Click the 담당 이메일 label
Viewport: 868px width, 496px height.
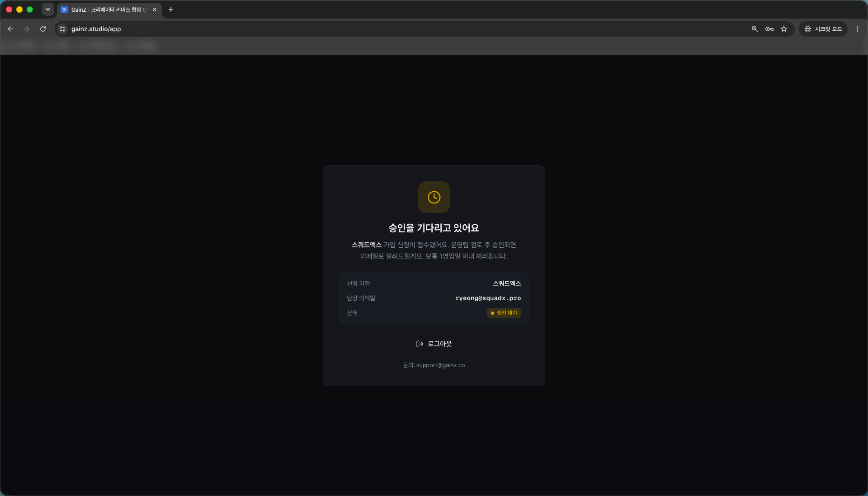pyautogui.click(x=361, y=298)
